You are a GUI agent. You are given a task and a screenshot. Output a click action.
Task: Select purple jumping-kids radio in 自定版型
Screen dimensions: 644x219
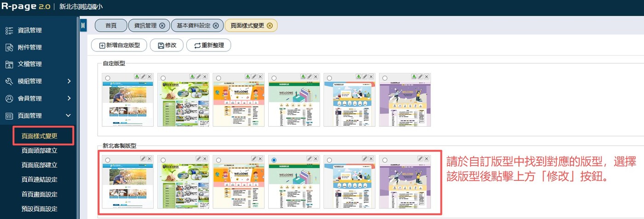pyautogui.click(x=385, y=78)
